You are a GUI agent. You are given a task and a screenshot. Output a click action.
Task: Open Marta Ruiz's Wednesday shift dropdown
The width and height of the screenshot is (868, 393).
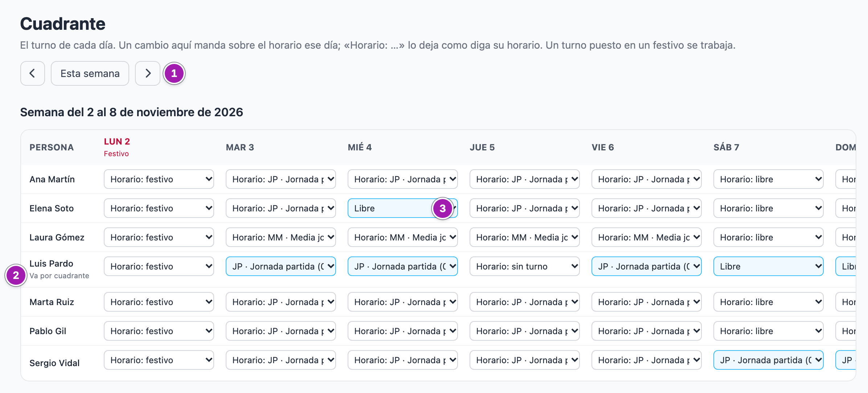(403, 302)
